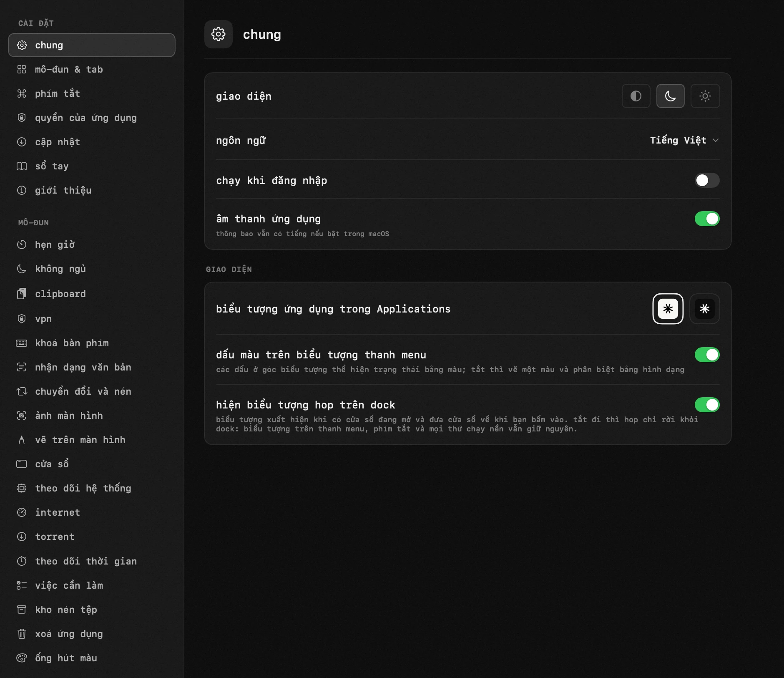Select the ống hút màu label

[x=66, y=658]
